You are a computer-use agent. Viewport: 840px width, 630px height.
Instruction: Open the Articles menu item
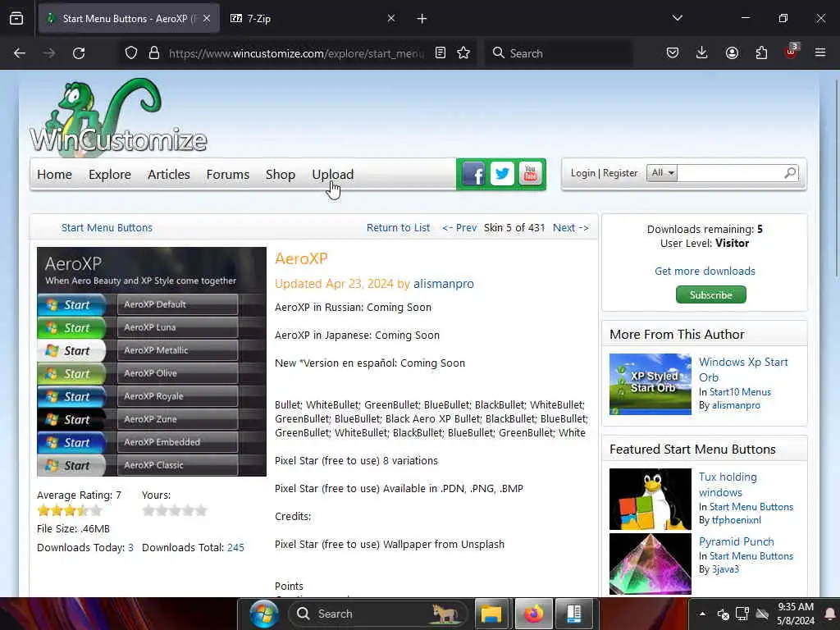169,175
